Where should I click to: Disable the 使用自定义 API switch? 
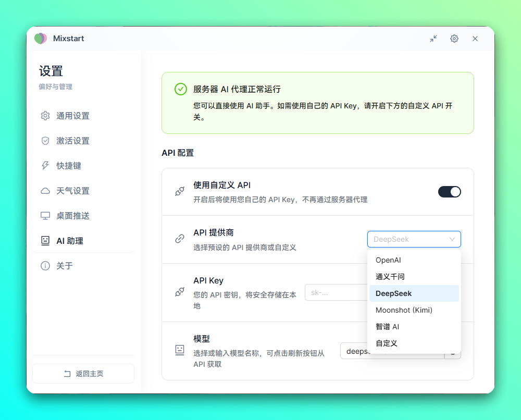tap(449, 192)
